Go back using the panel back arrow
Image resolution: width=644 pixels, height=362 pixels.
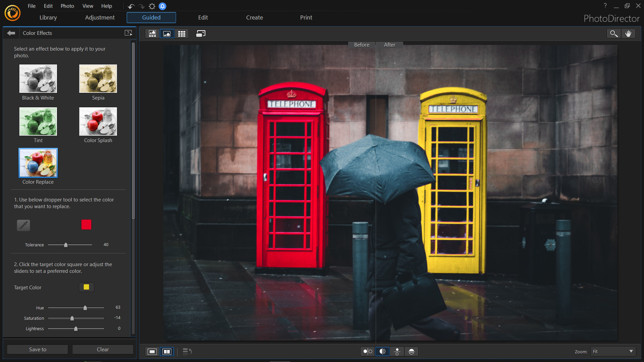click(x=11, y=33)
